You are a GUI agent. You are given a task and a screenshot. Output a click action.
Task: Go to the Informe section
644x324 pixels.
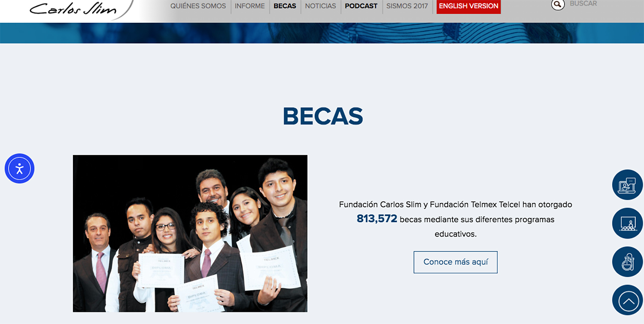(x=250, y=6)
